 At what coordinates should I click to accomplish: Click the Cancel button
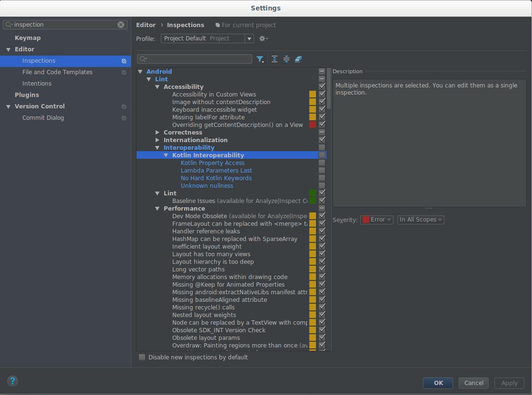(473, 383)
